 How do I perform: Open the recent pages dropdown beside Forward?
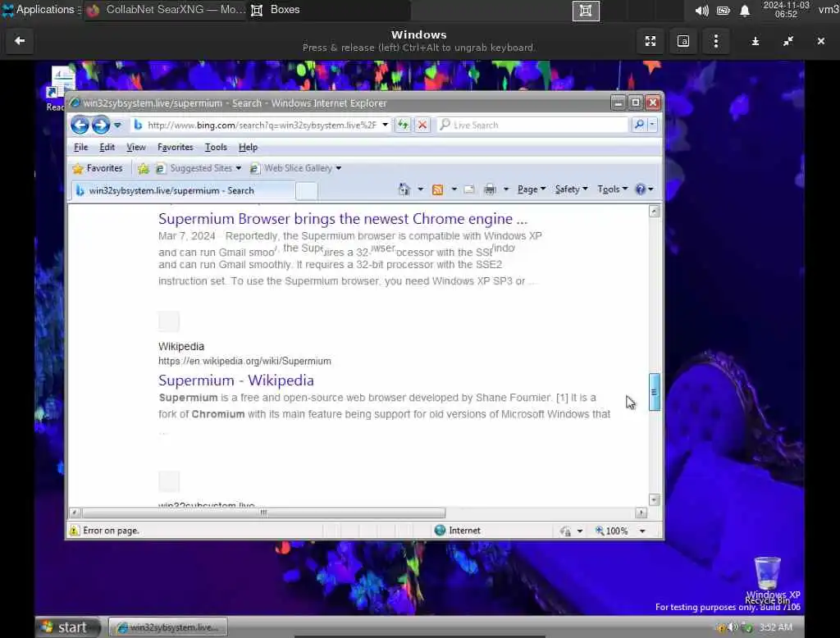click(117, 125)
